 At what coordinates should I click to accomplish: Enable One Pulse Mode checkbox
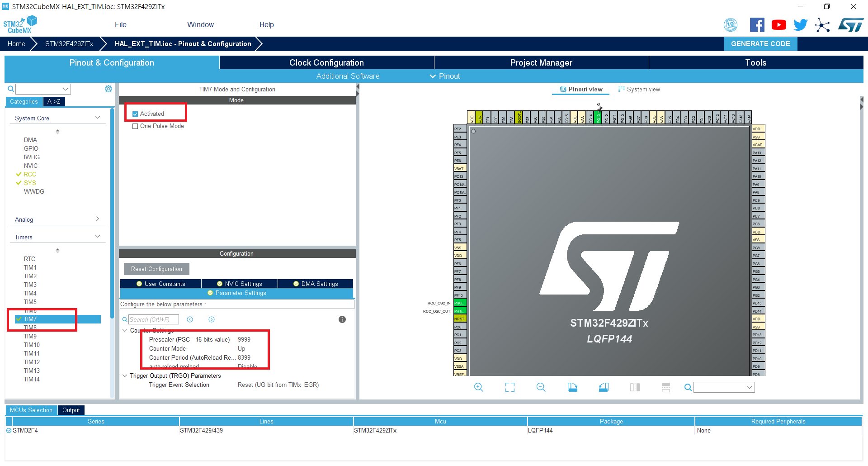tap(135, 126)
